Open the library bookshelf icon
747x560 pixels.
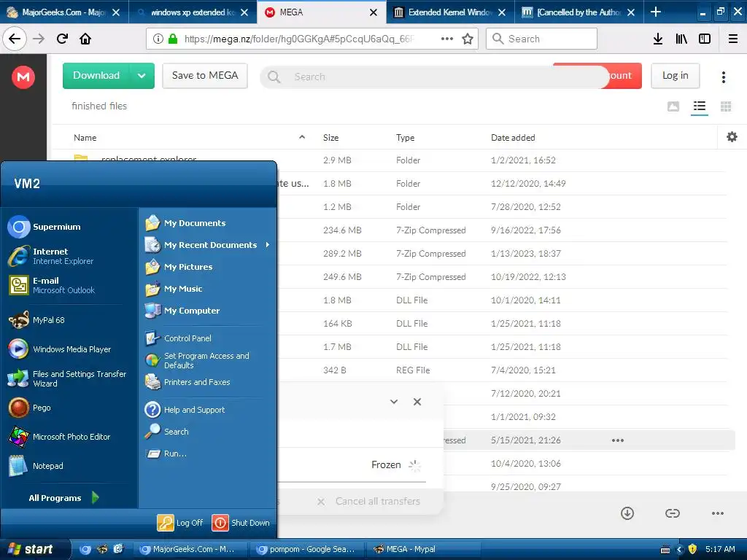pyautogui.click(x=681, y=39)
